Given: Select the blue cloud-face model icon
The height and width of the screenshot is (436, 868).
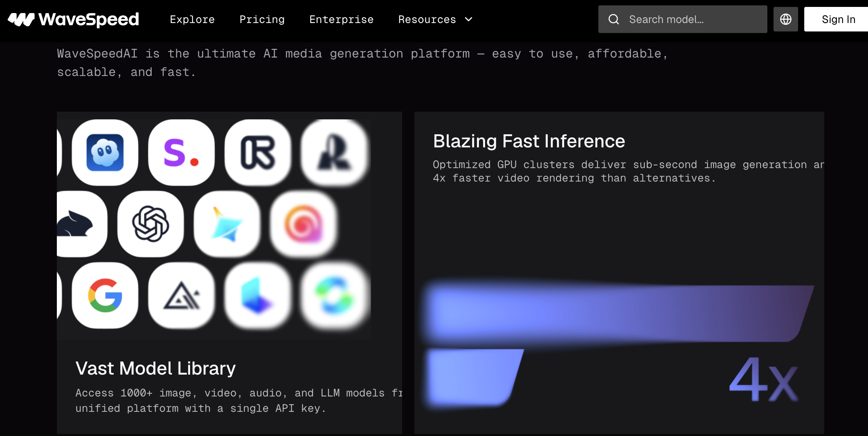Looking at the screenshot, I should click(x=105, y=152).
